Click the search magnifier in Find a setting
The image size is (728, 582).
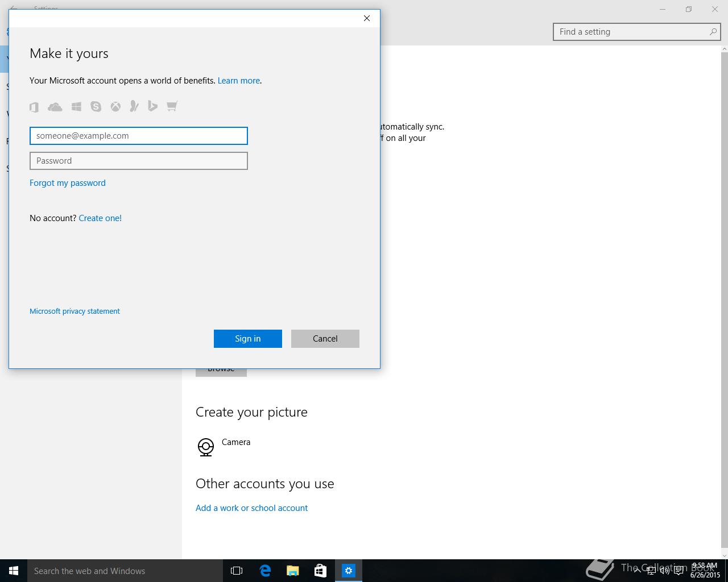click(x=713, y=32)
